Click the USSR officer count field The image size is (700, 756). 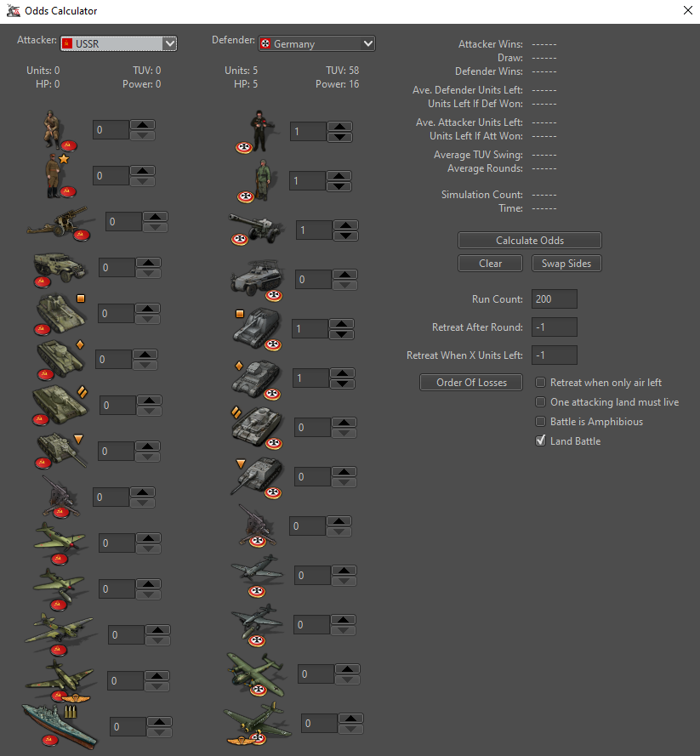(111, 175)
